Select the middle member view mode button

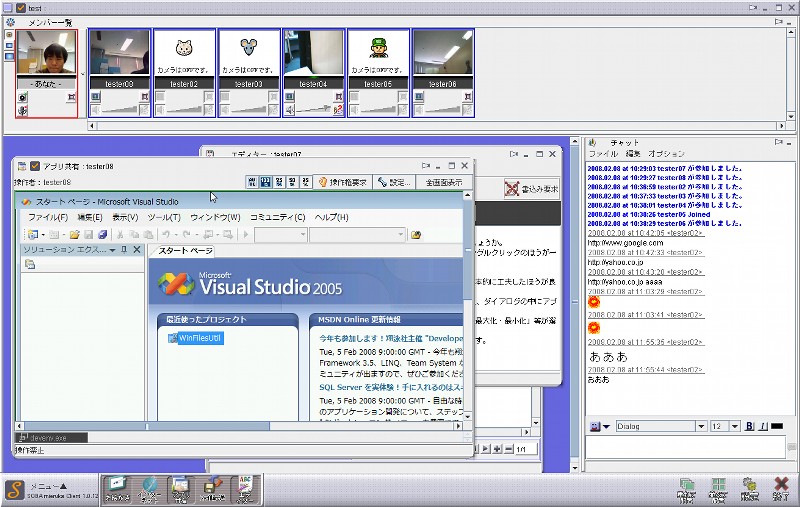pyautogui.click(x=9, y=45)
